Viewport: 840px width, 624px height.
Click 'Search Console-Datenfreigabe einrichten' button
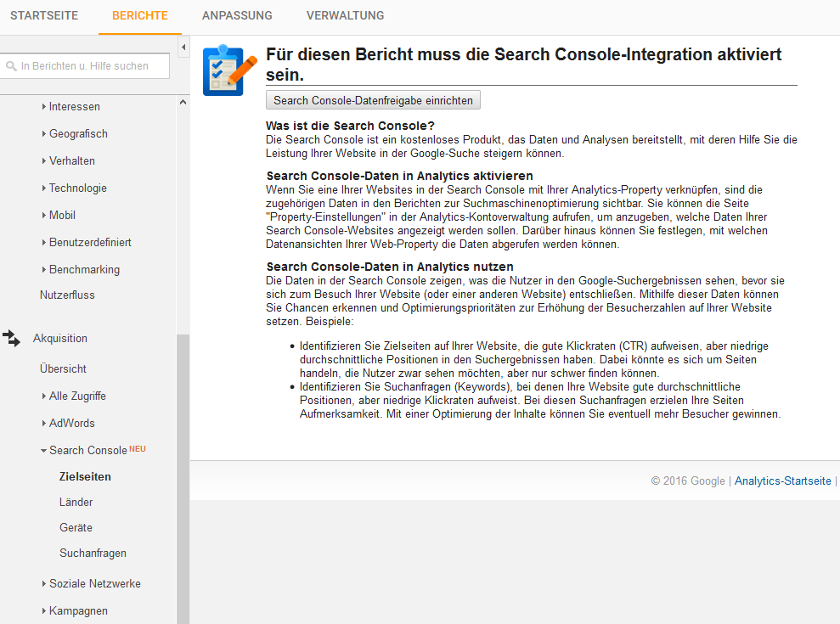(x=373, y=100)
